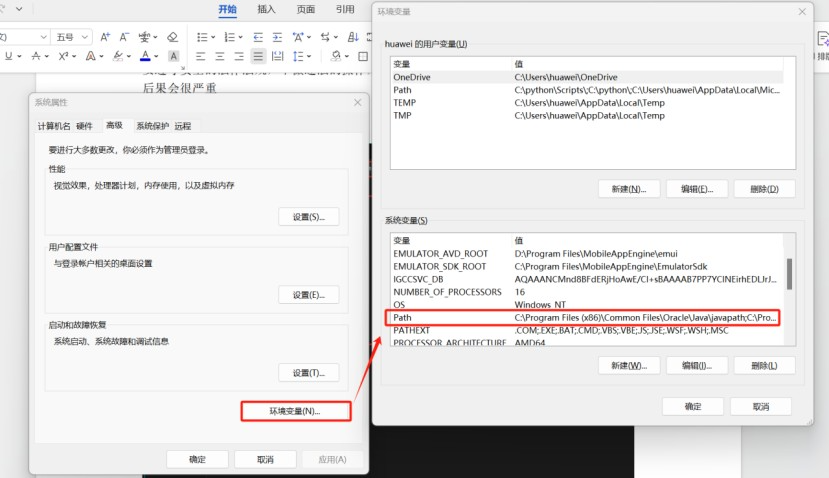
Task: Click 取消 in the System Properties dialog
Action: [265, 459]
